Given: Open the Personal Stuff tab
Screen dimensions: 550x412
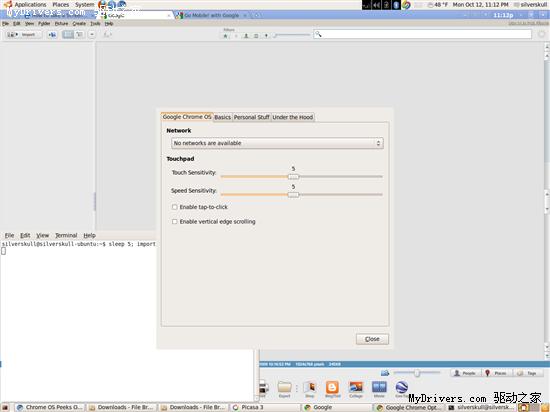Looking at the screenshot, I should pos(251,117).
